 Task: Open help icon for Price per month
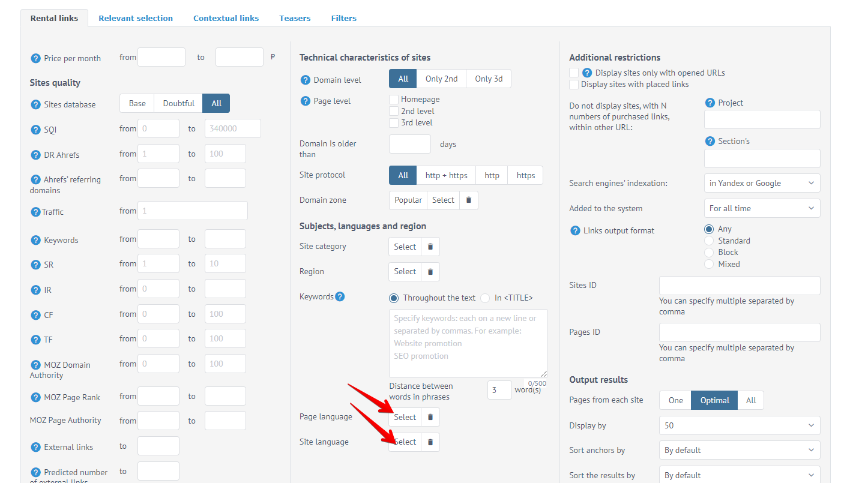pos(35,58)
